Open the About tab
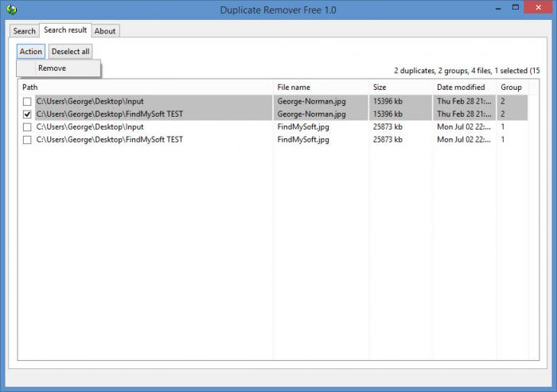Image resolution: width=557 pixels, height=392 pixels. tap(105, 31)
